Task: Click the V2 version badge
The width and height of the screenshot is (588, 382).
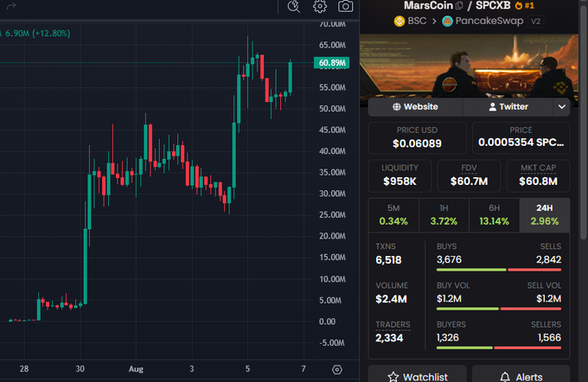Action: pyautogui.click(x=536, y=22)
